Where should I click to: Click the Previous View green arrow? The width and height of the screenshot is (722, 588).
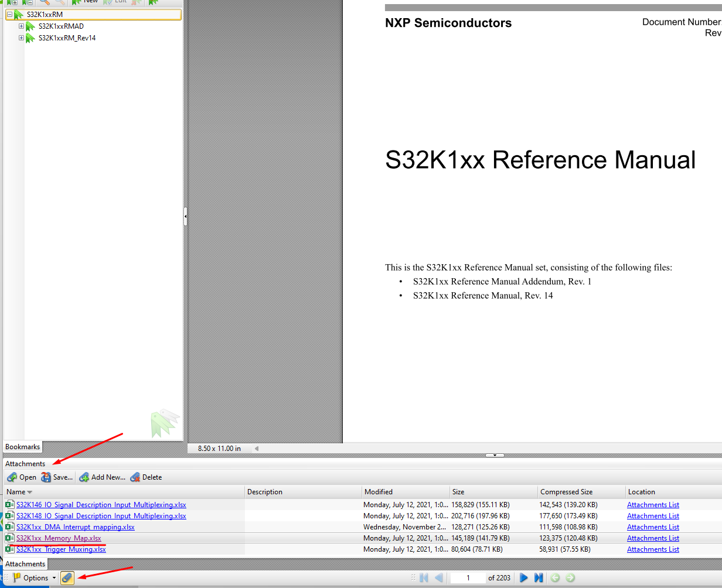point(556,577)
